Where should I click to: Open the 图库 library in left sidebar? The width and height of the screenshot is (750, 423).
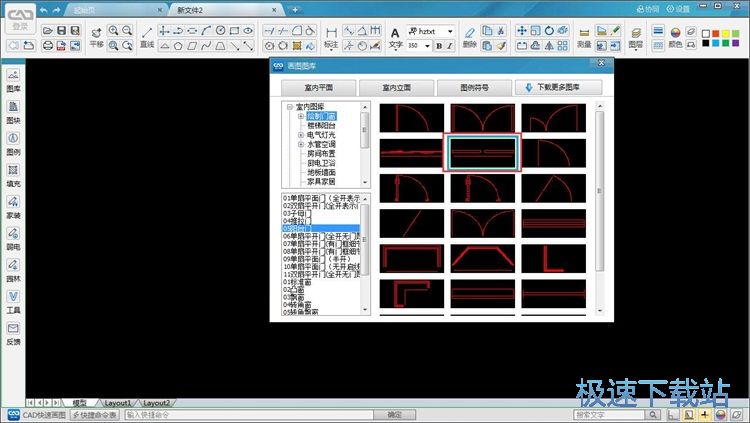13,79
